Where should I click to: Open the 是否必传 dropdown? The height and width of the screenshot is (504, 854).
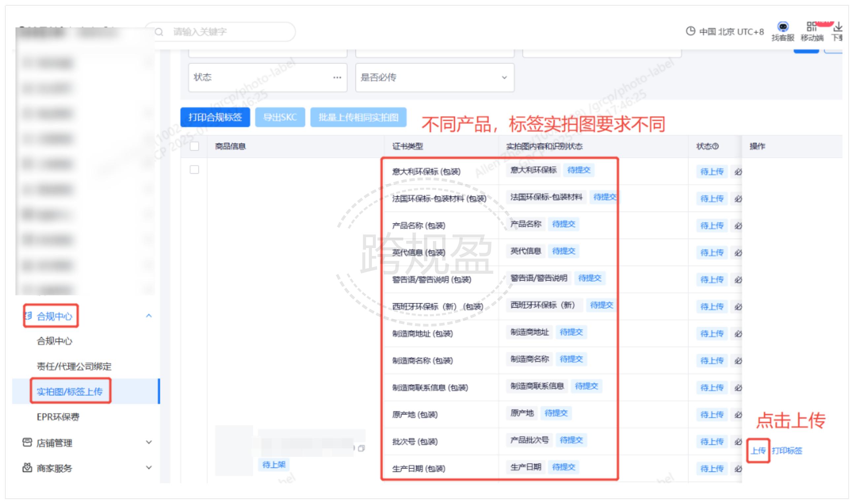pyautogui.click(x=434, y=78)
